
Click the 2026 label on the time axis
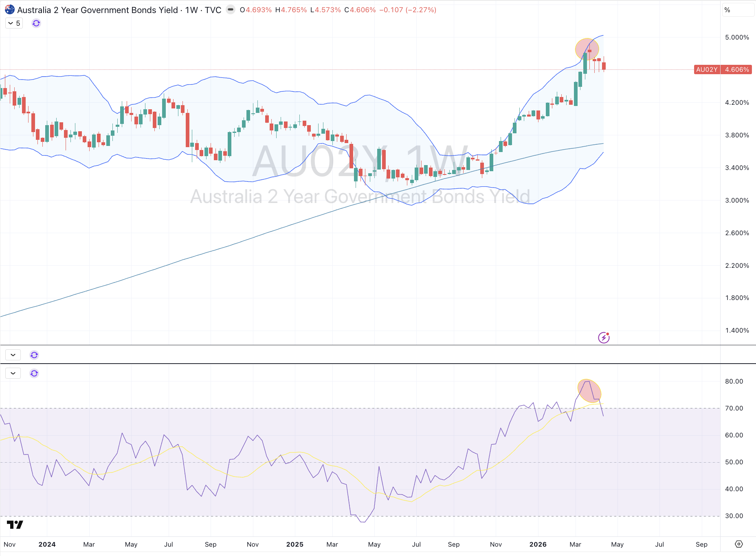pos(538,544)
